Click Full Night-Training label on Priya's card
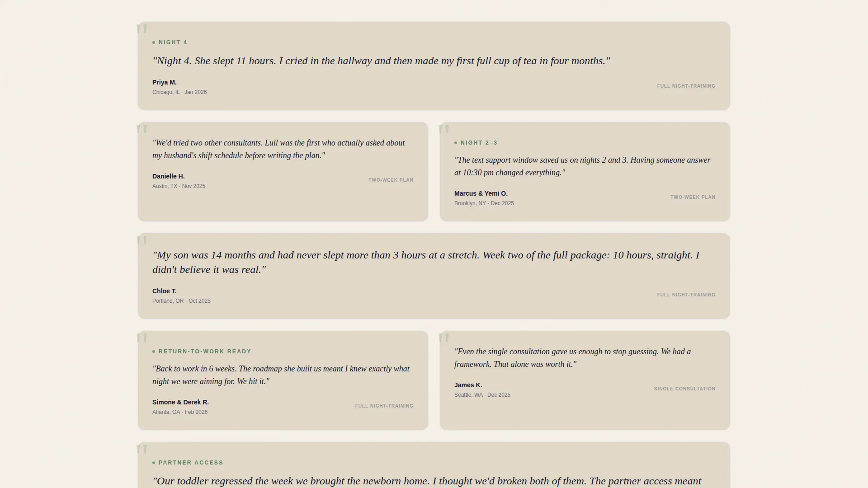 (x=686, y=86)
